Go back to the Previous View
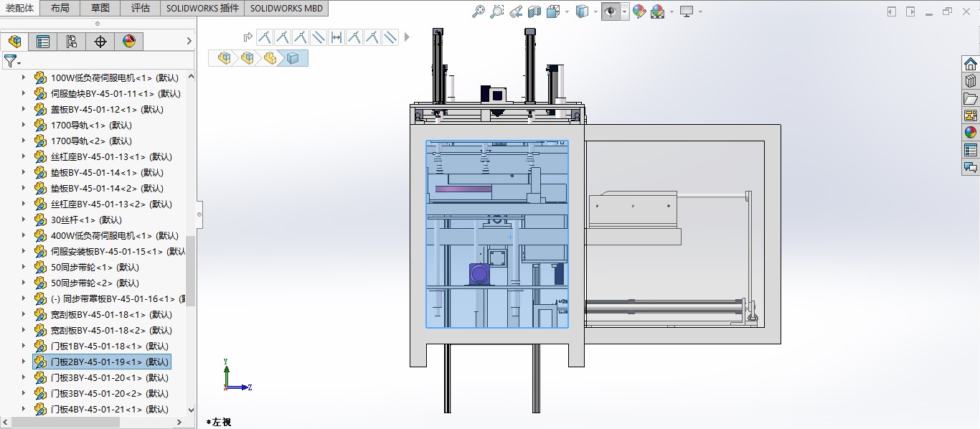The width and height of the screenshot is (980, 429). (x=516, y=11)
